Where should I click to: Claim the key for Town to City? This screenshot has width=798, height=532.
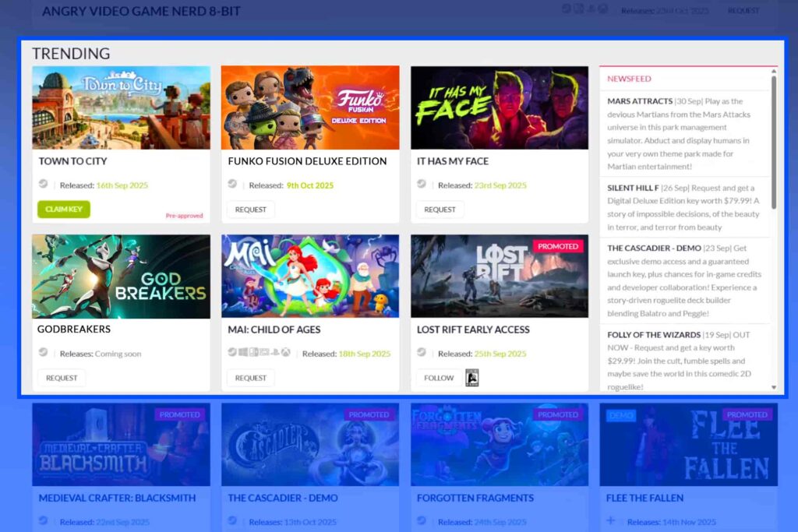[64, 209]
